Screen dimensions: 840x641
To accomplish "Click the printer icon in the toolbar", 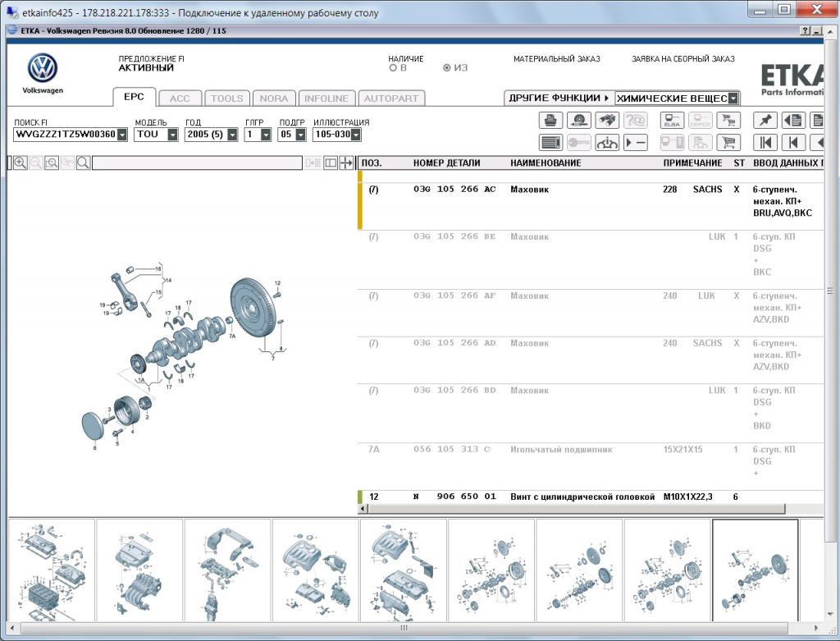I will 550,120.
